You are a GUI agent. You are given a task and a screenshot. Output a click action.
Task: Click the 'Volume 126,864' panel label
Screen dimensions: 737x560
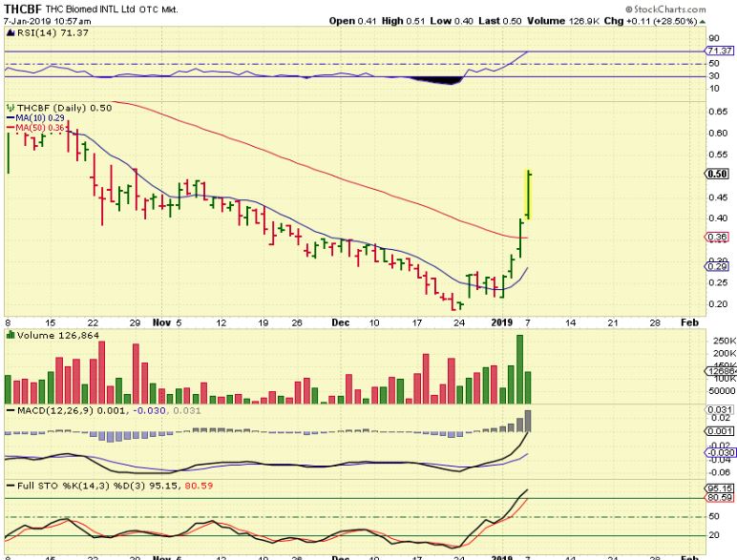pos(58,335)
